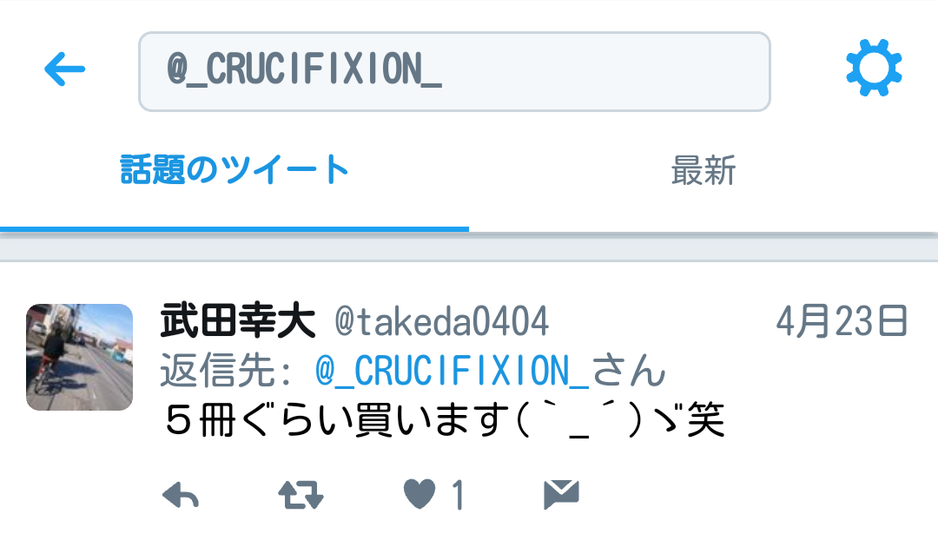This screenshot has width=938, height=560.
Task: Go back using the blue arrow
Action: [x=64, y=69]
